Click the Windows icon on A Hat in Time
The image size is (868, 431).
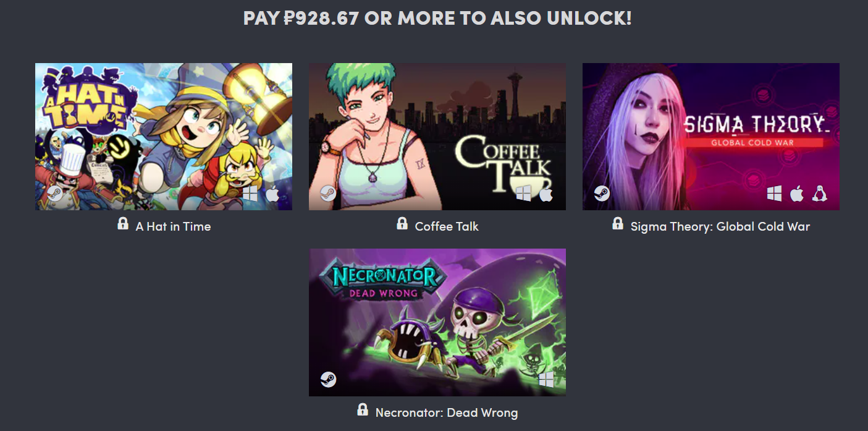point(250,194)
